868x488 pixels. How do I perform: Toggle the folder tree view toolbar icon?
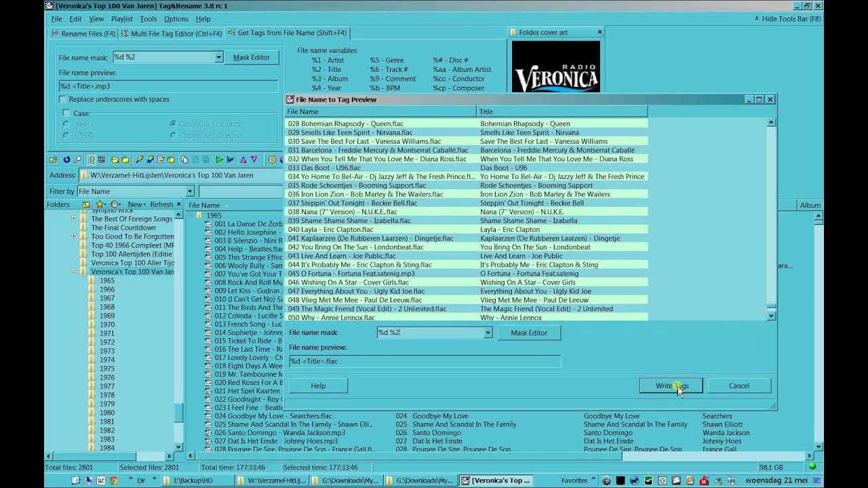point(92,160)
